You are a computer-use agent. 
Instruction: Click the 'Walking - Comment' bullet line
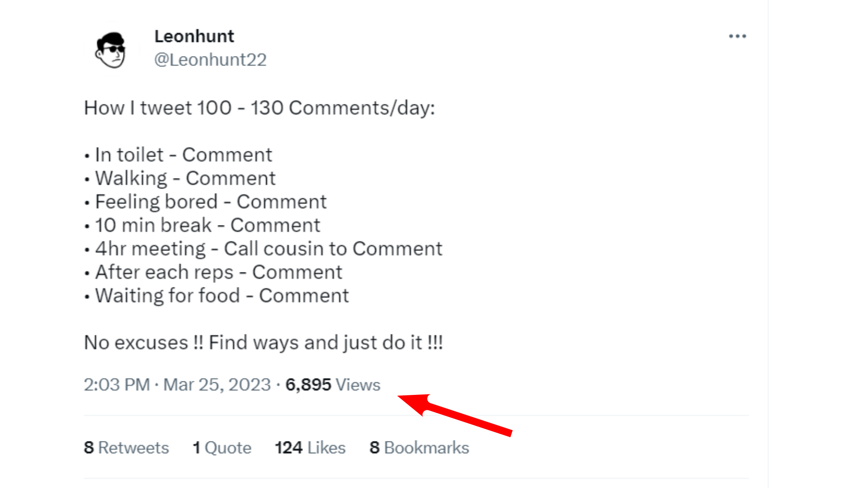tap(180, 178)
